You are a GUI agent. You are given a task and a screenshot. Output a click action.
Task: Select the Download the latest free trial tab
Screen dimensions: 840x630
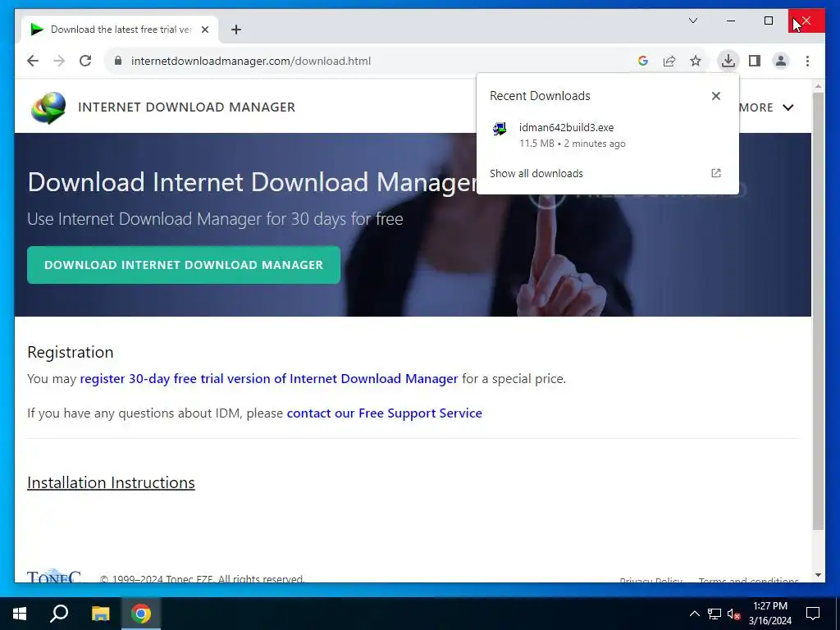tap(120, 30)
